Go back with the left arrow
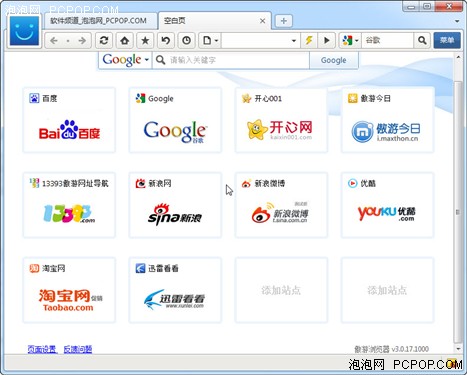 coord(54,41)
